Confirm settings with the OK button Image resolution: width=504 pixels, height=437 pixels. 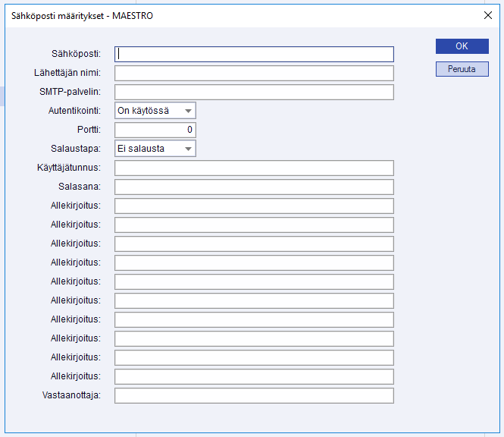pos(462,46)
